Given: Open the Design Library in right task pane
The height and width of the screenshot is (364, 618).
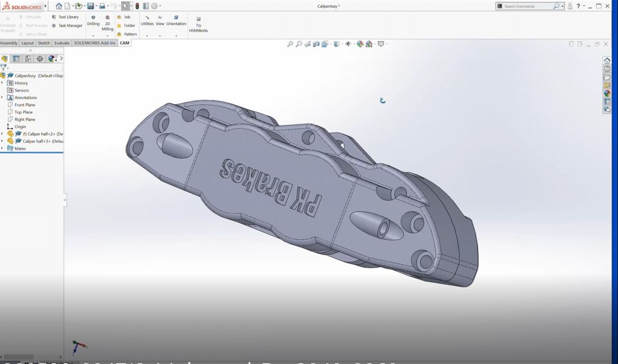Looking at the screenshot, I should (x=607, y=68).
